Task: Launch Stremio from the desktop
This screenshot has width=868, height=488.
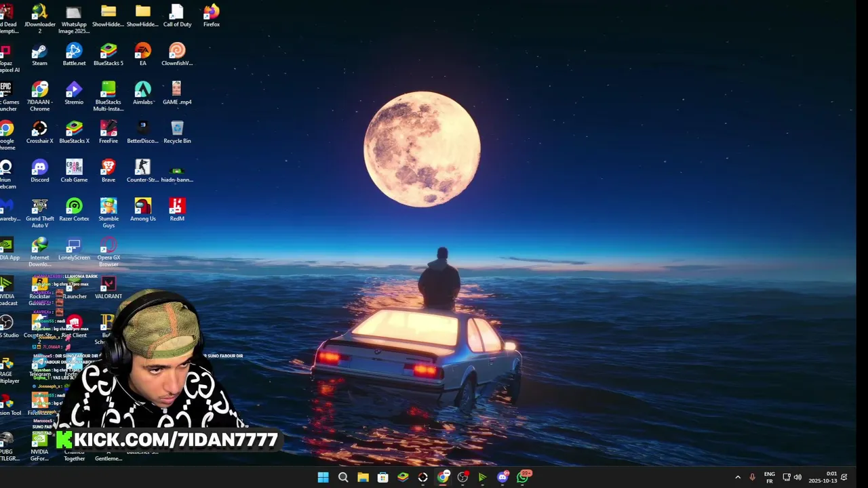Action: coord(74,93)
